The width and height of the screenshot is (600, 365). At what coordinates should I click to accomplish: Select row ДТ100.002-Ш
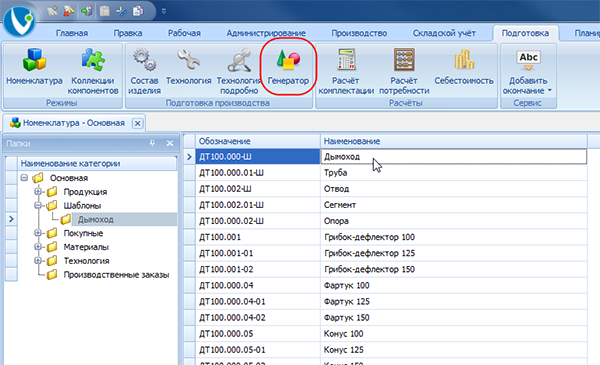[258, 189]
